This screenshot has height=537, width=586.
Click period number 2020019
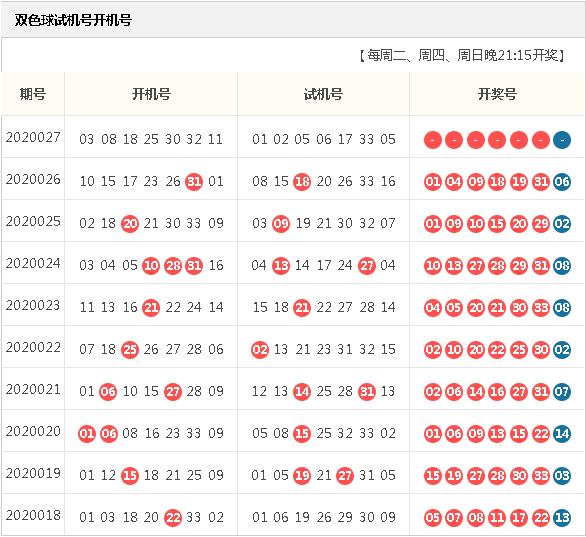[x=33, y=473]
